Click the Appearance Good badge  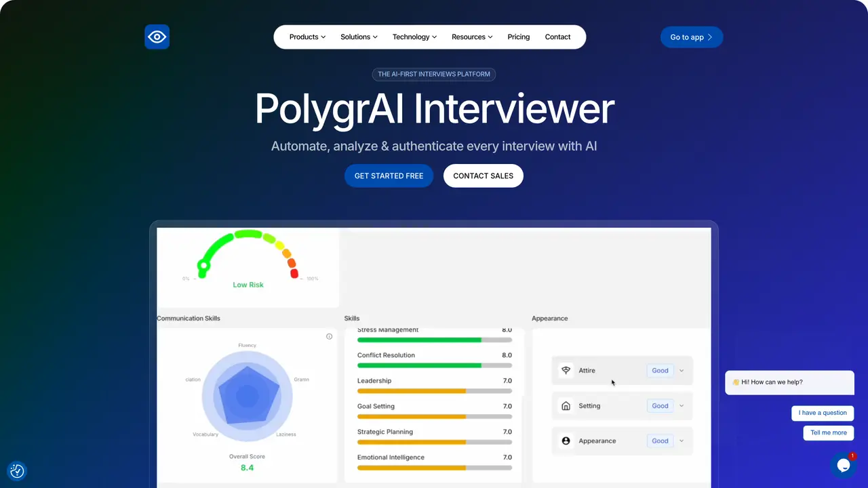point(660,441)
